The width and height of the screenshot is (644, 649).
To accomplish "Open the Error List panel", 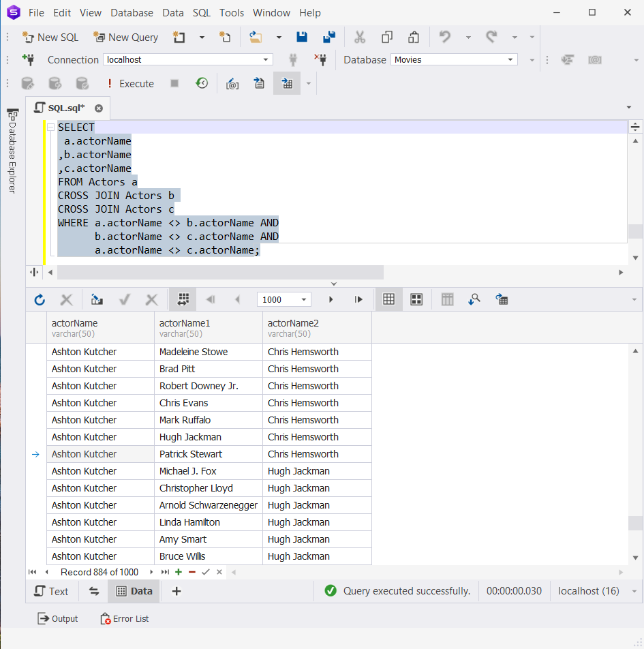I will coord(125,619).
